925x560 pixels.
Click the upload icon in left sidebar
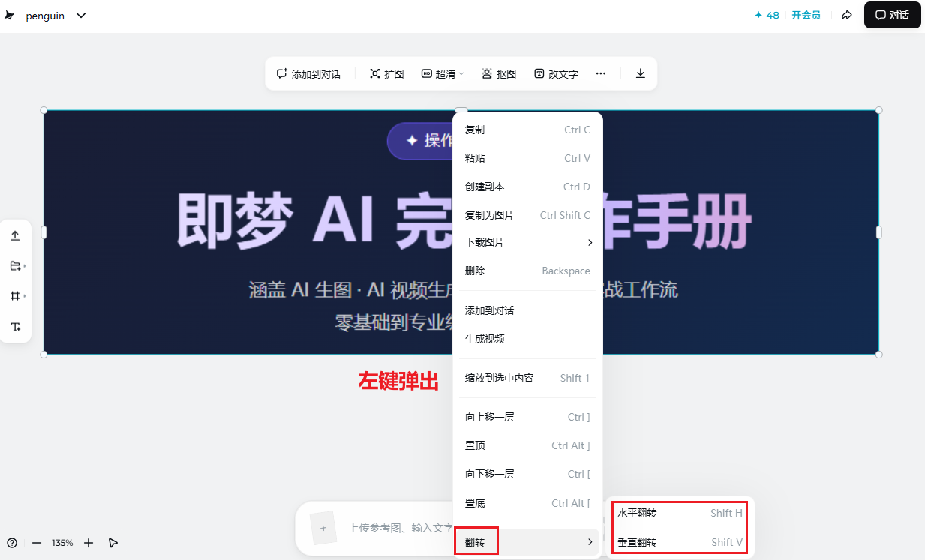(x=15, y=235)
